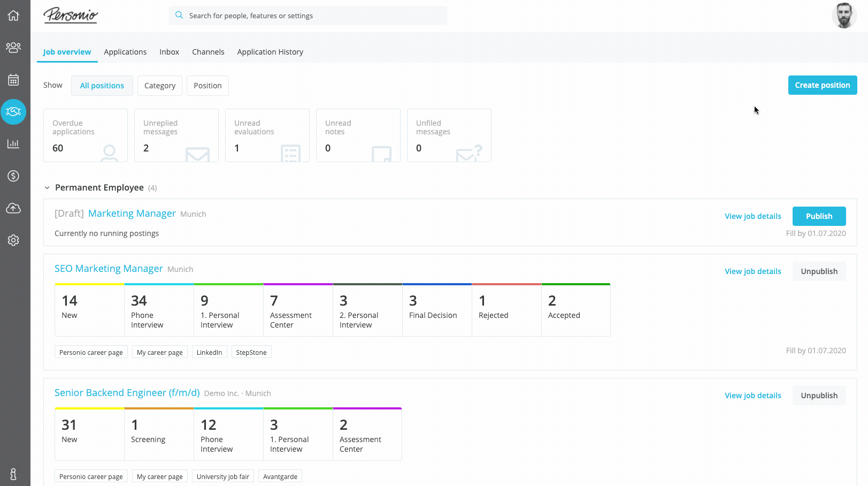Switch view to Position filter
The height and width of the screenshot is (486, 868).
(208, 86)
